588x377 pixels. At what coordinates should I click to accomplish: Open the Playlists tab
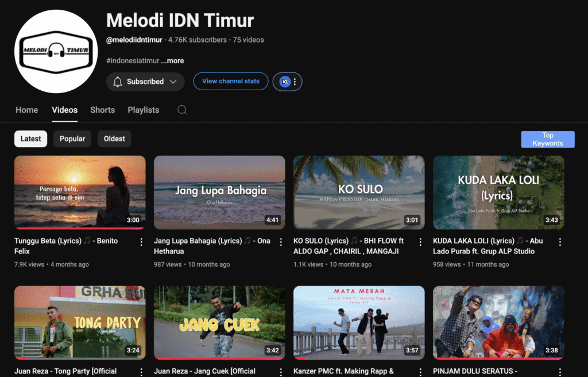(x=143, y=110)
